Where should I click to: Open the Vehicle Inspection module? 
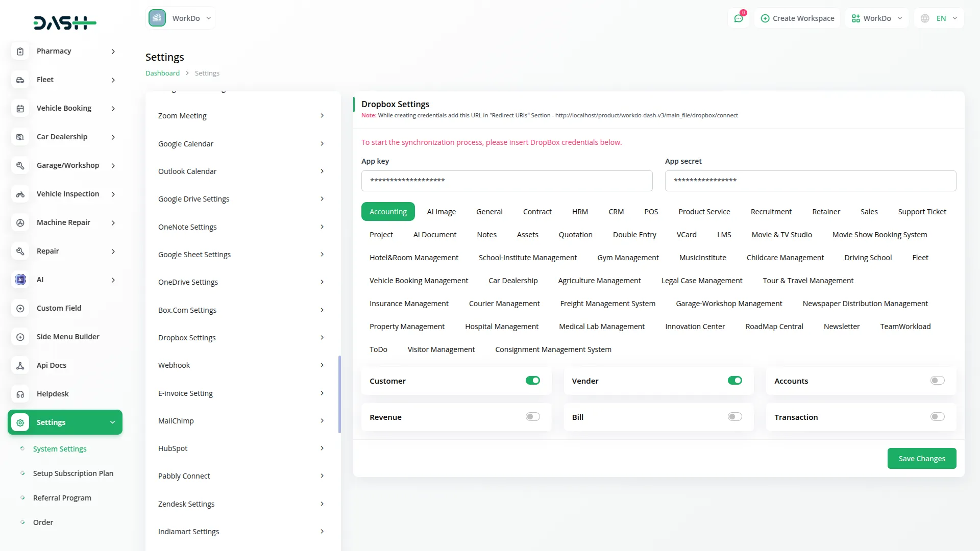68,194
